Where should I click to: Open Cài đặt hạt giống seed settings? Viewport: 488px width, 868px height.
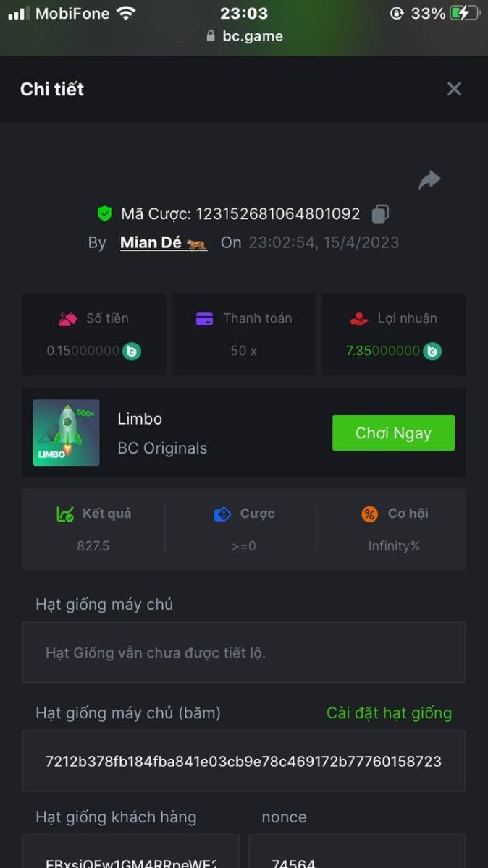pos(389,713)
